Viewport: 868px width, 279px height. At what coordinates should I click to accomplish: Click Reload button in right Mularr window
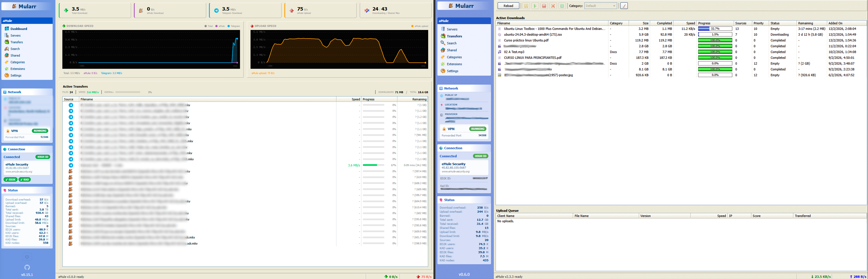click(508, 6)
